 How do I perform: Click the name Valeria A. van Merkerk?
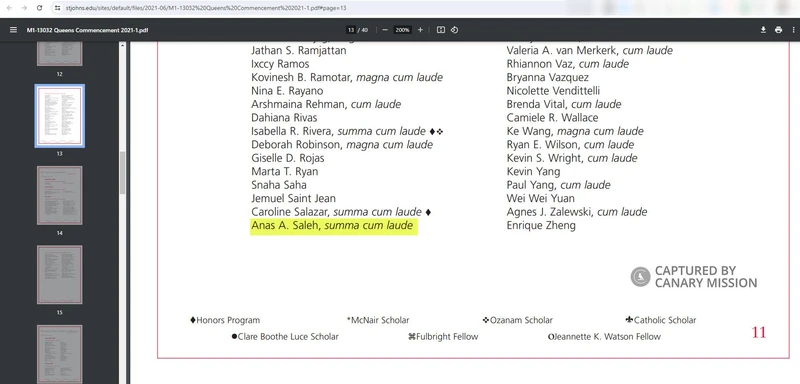tap(563, 50)
